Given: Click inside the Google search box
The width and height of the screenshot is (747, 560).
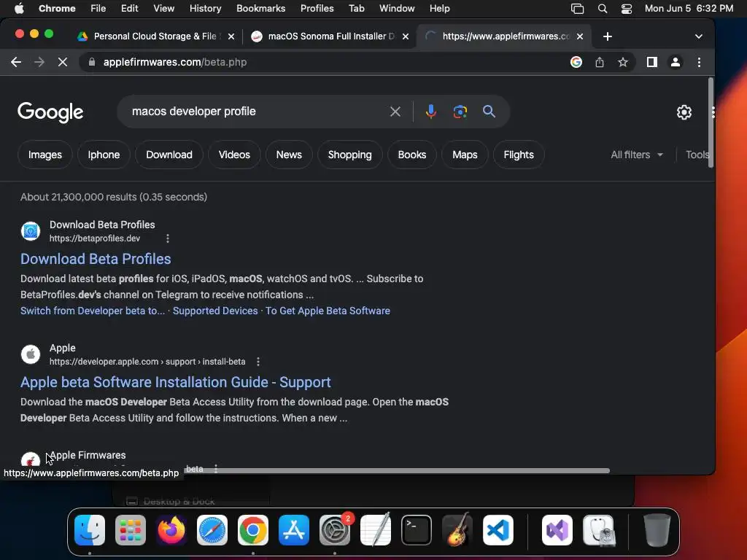Looking at the screenshot, I should 258,112.
